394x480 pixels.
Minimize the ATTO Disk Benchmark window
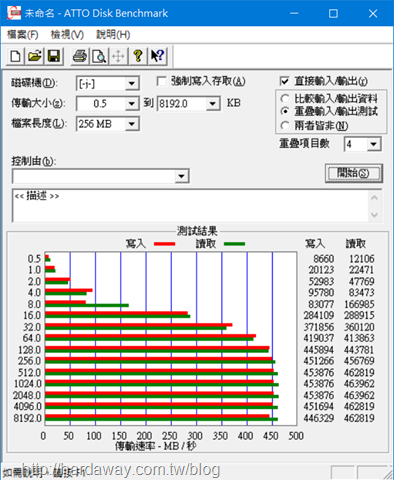tap(294, 13)
